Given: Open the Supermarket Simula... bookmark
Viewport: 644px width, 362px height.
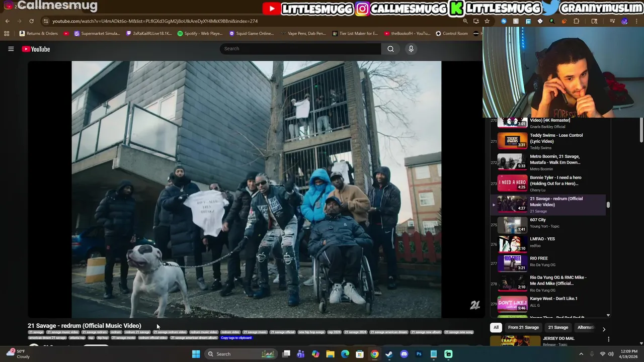Looking at the screenshot, I should (97, 34).
